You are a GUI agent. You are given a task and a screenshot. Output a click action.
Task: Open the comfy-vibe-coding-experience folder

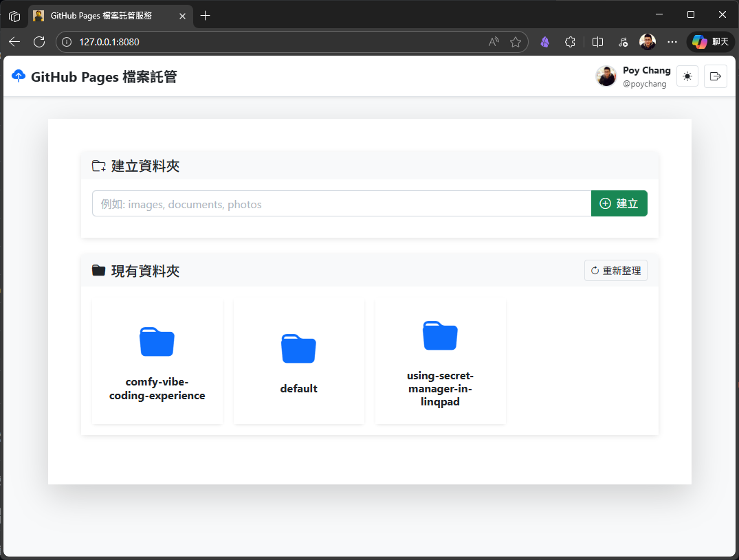pos(157,361)
